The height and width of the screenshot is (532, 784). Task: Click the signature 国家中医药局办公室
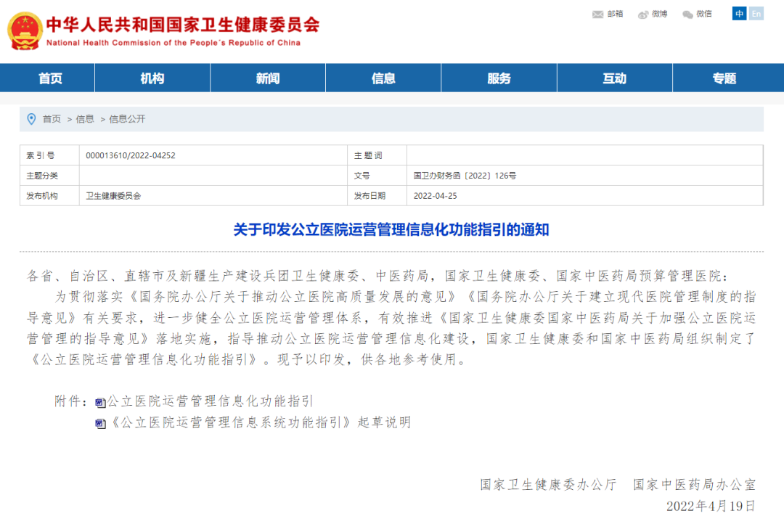pos(695,485)
